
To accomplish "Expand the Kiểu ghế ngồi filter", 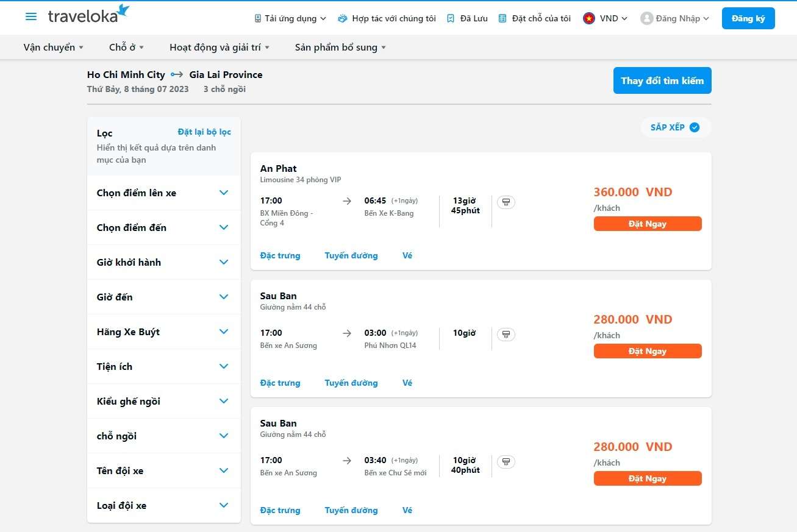I will 164,401.
